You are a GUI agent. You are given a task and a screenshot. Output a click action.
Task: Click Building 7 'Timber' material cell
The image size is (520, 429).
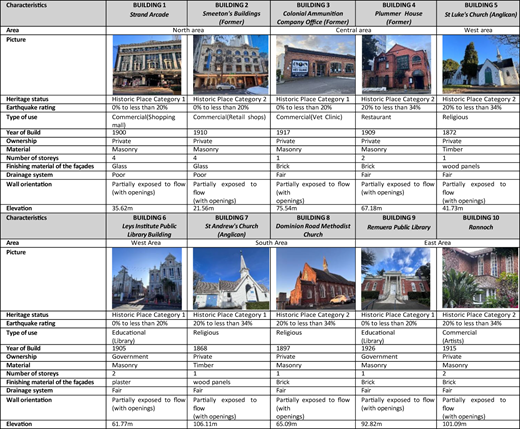pyautogui.click(x=203, y=365)
